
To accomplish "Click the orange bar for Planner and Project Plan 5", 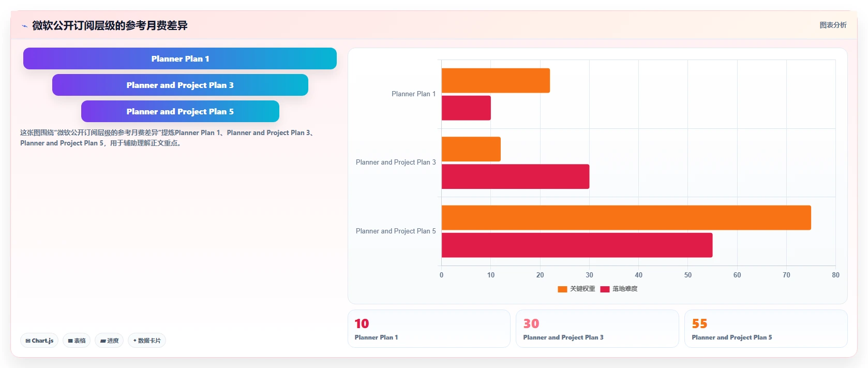I will tap(626, 218).
